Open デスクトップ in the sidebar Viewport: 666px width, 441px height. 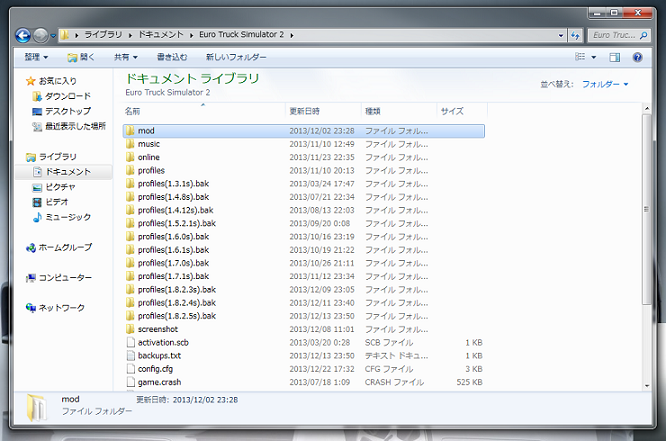point(62,111)
